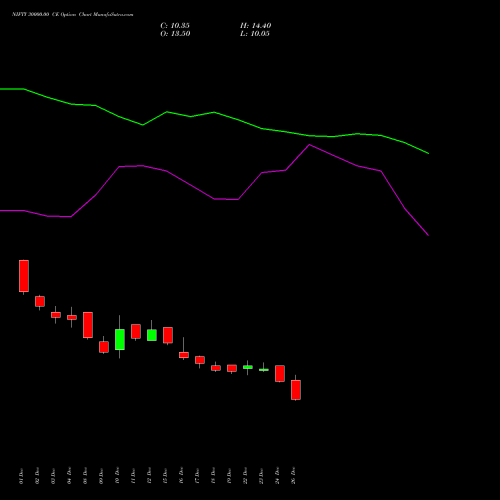Select the high value H: 14.40
The width and height of the screenshot is (500, 500).
coord(256,26)
